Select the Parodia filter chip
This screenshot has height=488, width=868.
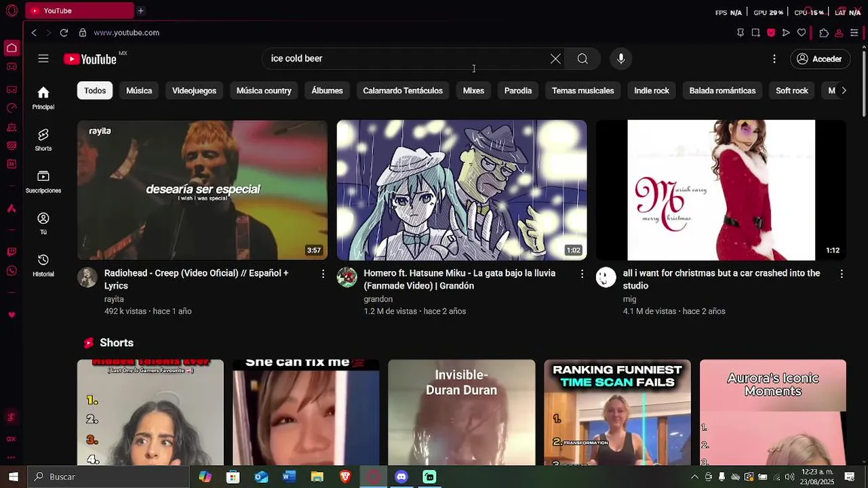pos(518,91)
